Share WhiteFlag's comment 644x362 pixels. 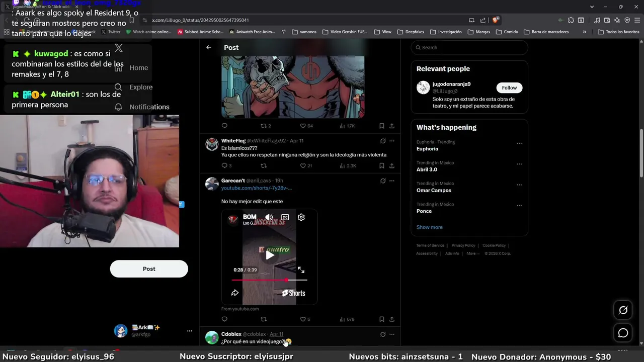pyautogui.click(x=392, y=165)
